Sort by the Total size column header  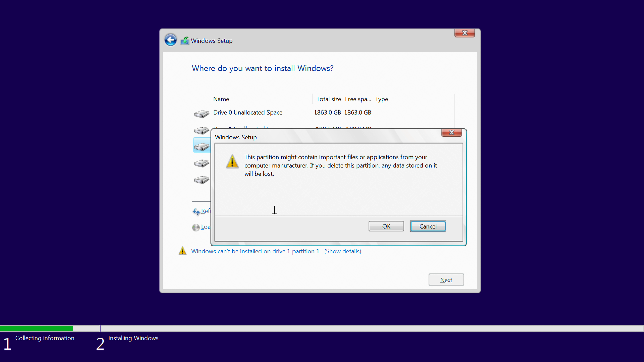[328, 99]
